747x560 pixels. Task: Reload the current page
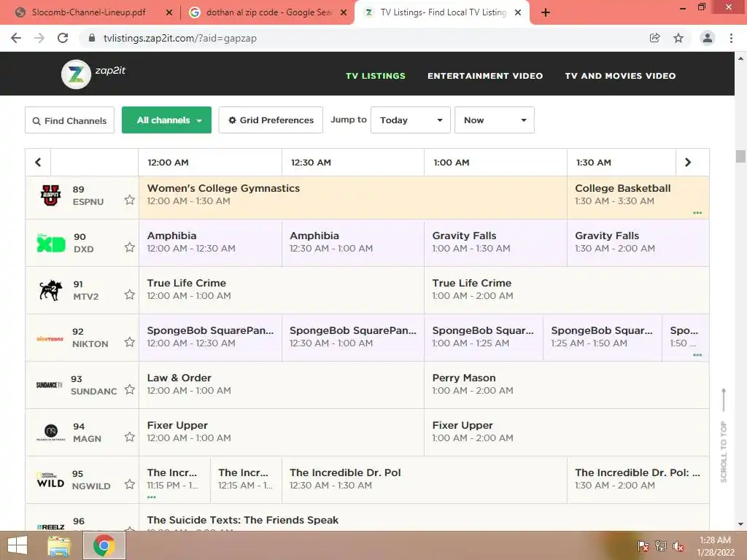click(x=63, y=38)
